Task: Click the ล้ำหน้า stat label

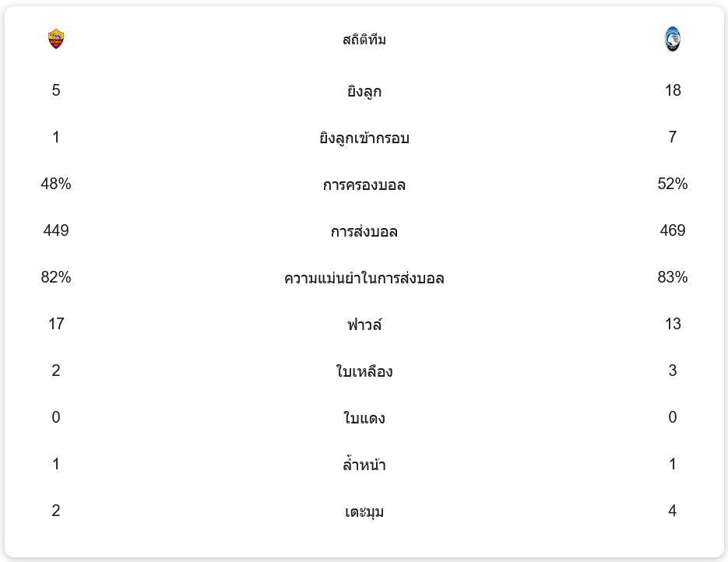Action: tap(364, 465)
